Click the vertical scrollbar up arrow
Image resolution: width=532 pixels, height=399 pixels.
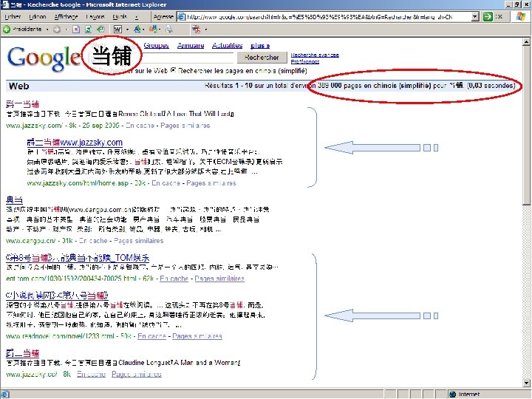pos(526,42)
